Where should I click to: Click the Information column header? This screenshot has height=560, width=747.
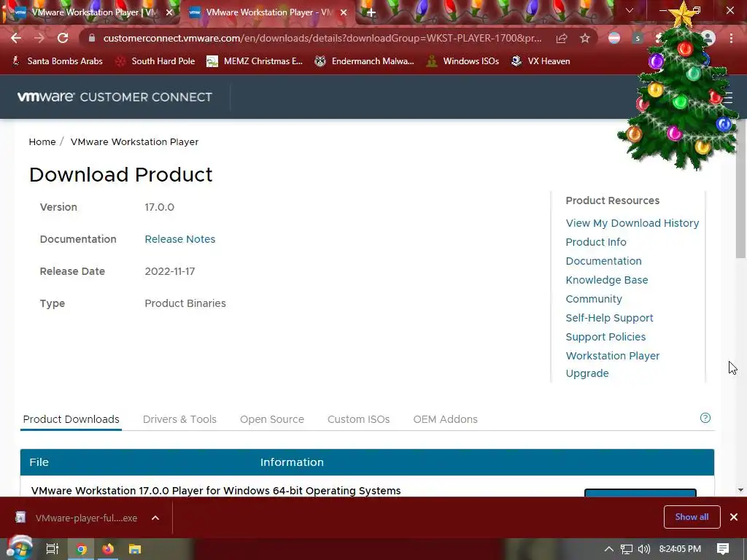point(292,462)
